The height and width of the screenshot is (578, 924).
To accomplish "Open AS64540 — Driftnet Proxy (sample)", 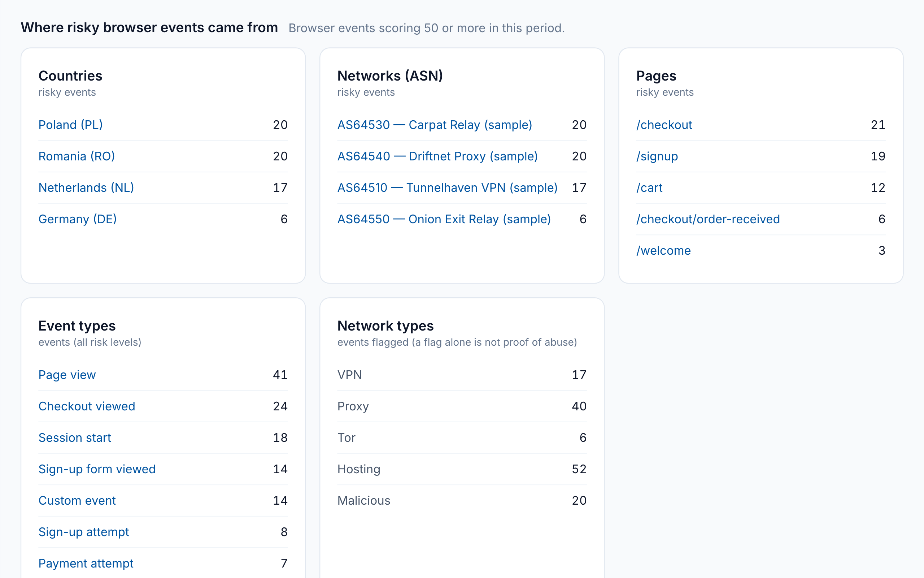I will [437, 156].
